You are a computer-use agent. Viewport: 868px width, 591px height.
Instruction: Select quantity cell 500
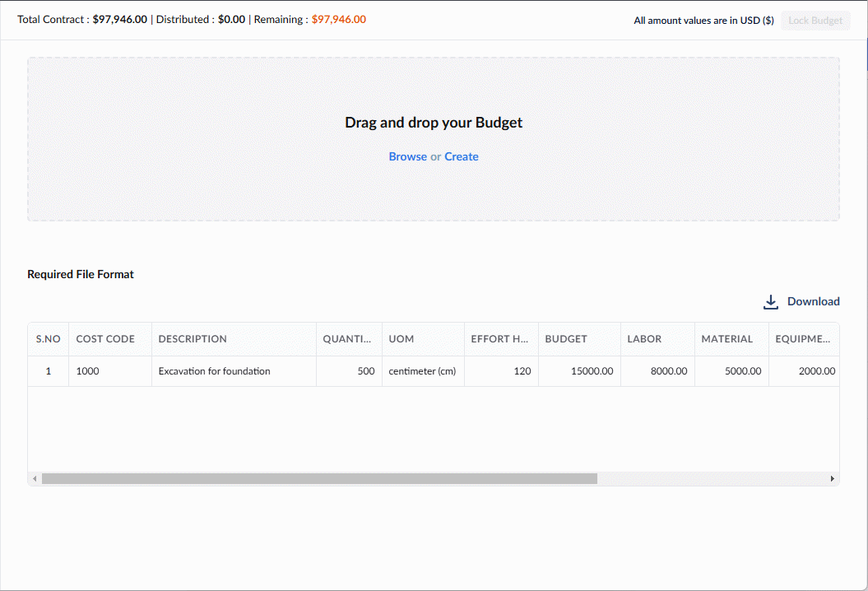click(x=349, y=371)
